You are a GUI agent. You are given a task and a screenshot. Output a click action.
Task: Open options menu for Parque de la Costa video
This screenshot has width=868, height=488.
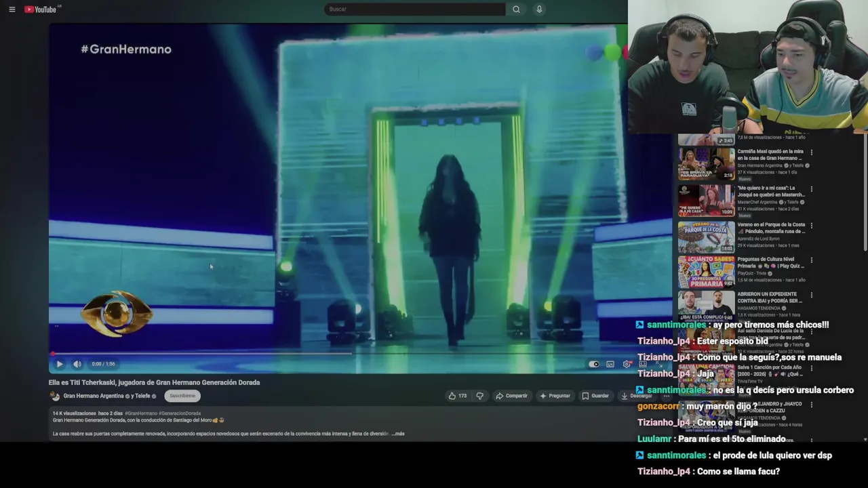point(812,225)
